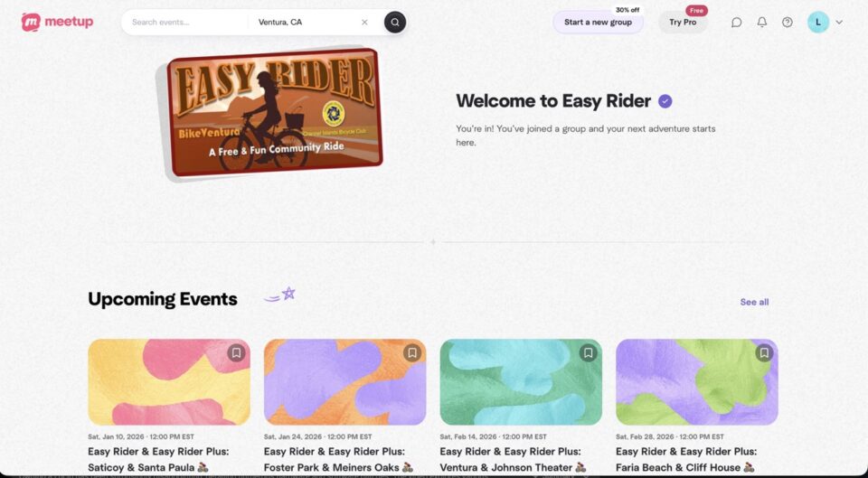The width and height of the screenshot is (868, 478).
Task: Click into the Search events field
Action: (185, 22)
